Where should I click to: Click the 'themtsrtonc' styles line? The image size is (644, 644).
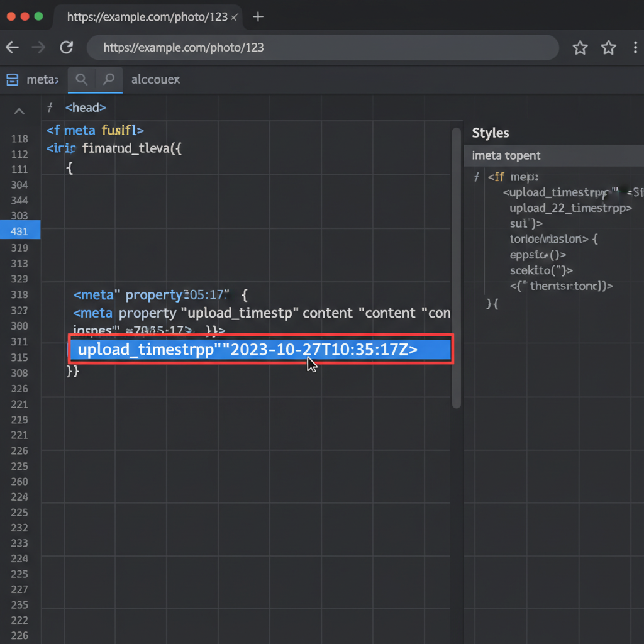pyautogui.click(x=562, y=286)
